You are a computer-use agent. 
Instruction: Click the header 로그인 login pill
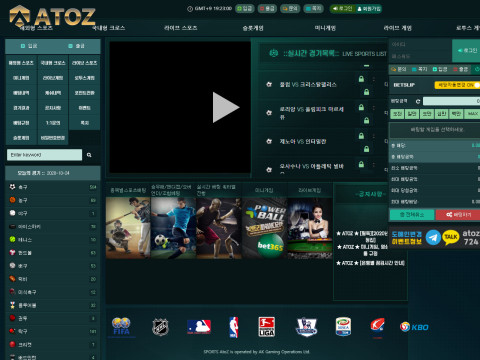click(x=342, y=9)
